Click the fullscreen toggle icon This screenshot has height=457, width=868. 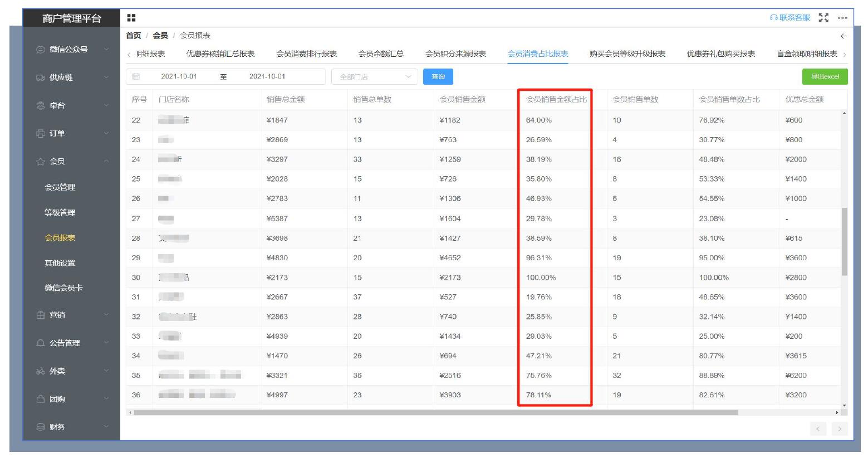coord(823,18)
